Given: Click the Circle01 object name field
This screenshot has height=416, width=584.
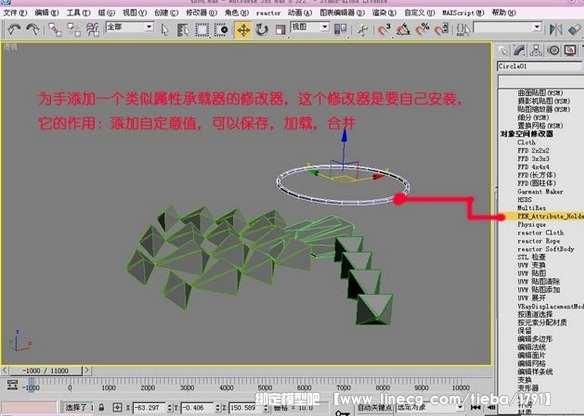Looking at the screenshot, I should [540, 66].
